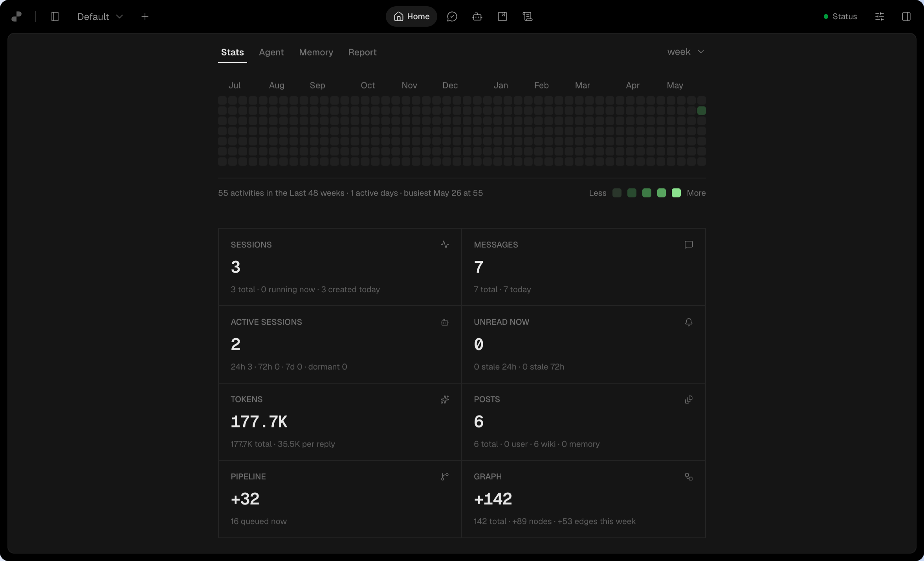Click '0 stale 24h · 0 stale 72h' text
924x561 pixels.
point(519,367)
